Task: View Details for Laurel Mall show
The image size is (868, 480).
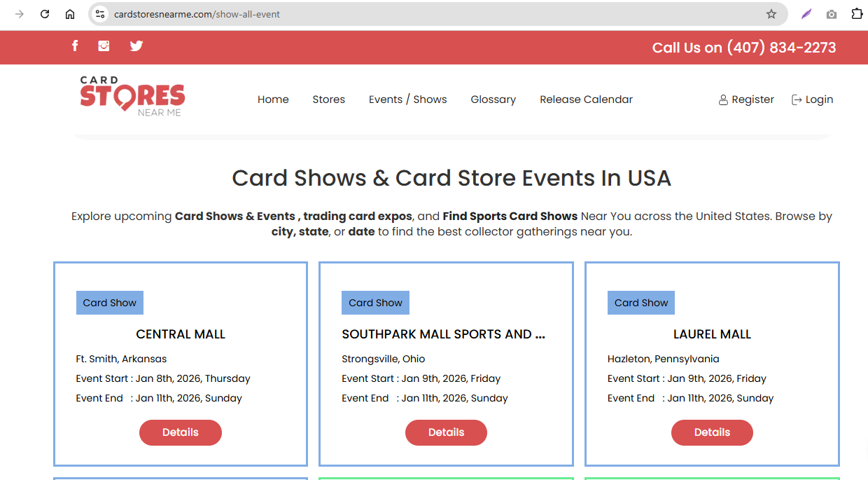Action: point(712,432)
